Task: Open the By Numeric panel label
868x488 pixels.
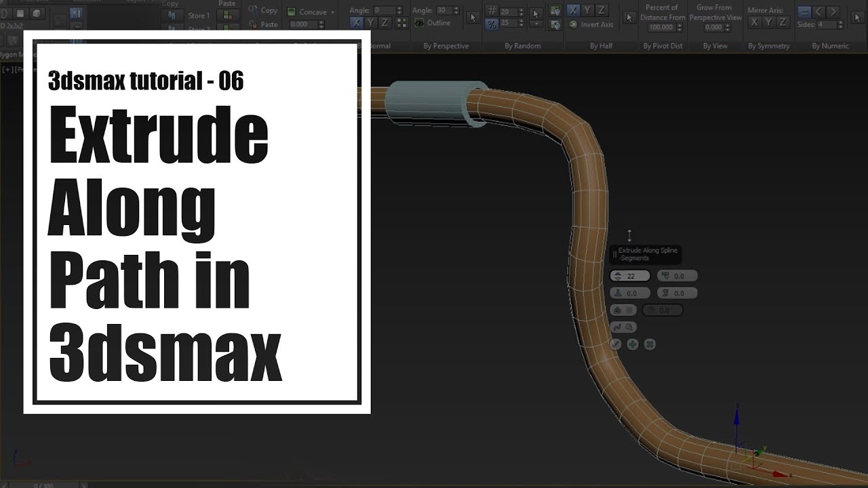Action: pos(831,45)
